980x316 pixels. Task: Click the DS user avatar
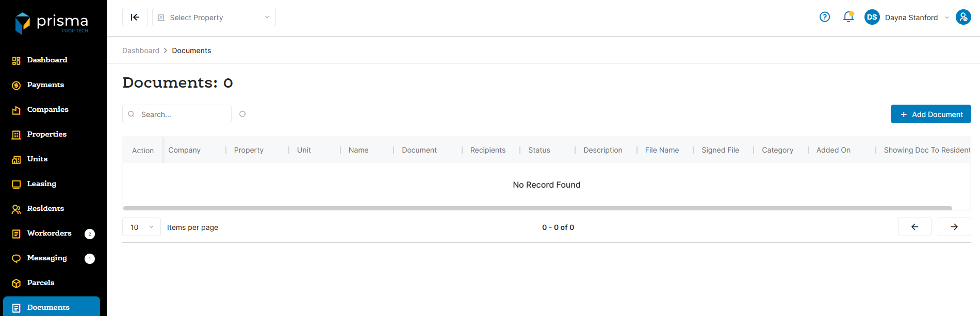(x=872, y=17)
